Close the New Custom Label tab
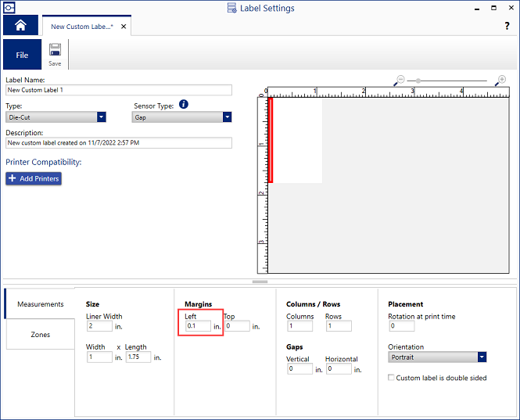This screenshot has width=520, height=420. (124, 27)
